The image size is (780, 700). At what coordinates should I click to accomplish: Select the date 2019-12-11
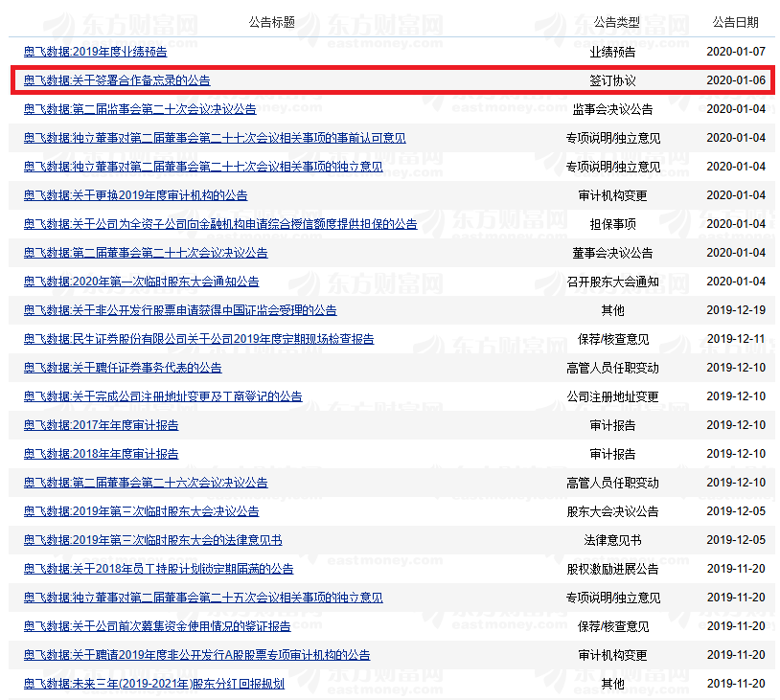tap(736, 339)
